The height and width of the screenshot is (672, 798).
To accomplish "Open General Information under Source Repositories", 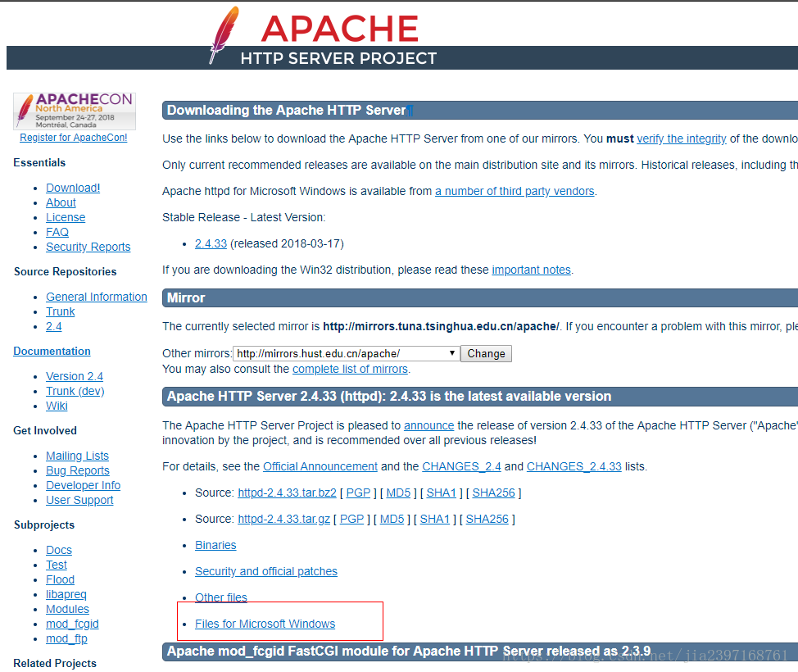I will [x=96, y=297].
